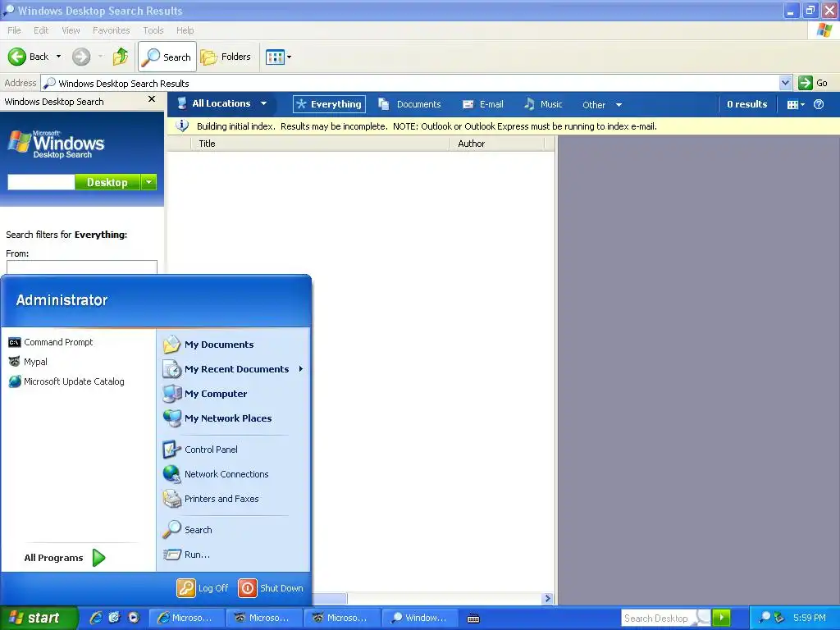Click the blue help question mark icon
840x630 pixels.
click(819, 104)
